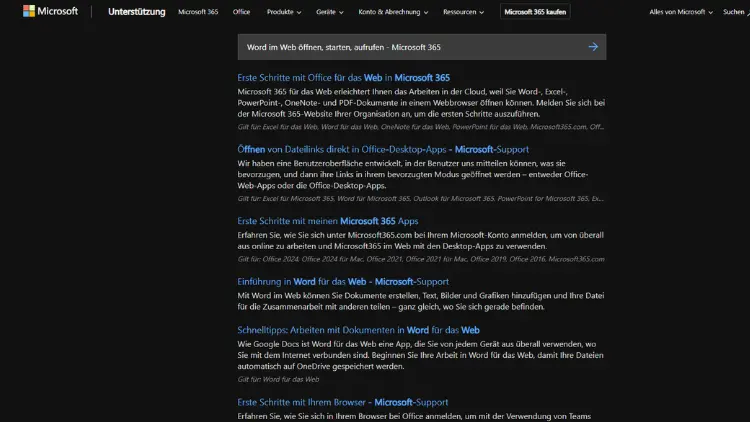Open Erste Schritte mit Office für das Web
Image resolution: width=750 pixels, height=422 pixels.
point(343,78)
